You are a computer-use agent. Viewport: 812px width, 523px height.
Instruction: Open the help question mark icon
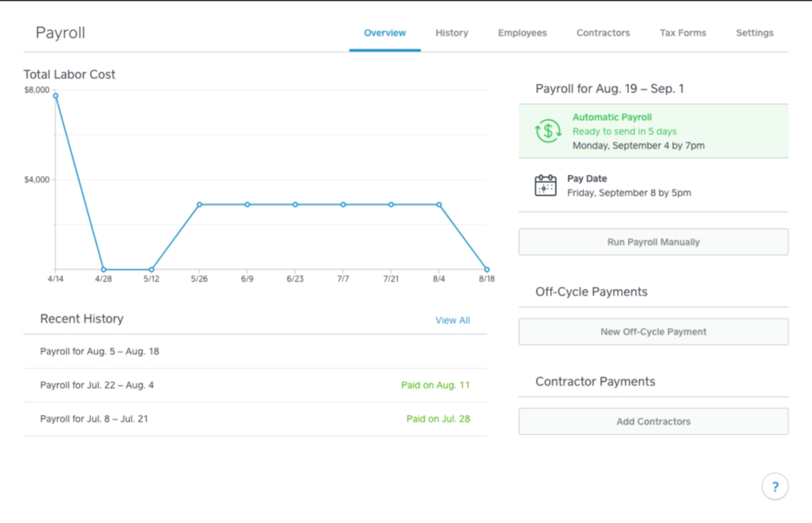[775, 486]
